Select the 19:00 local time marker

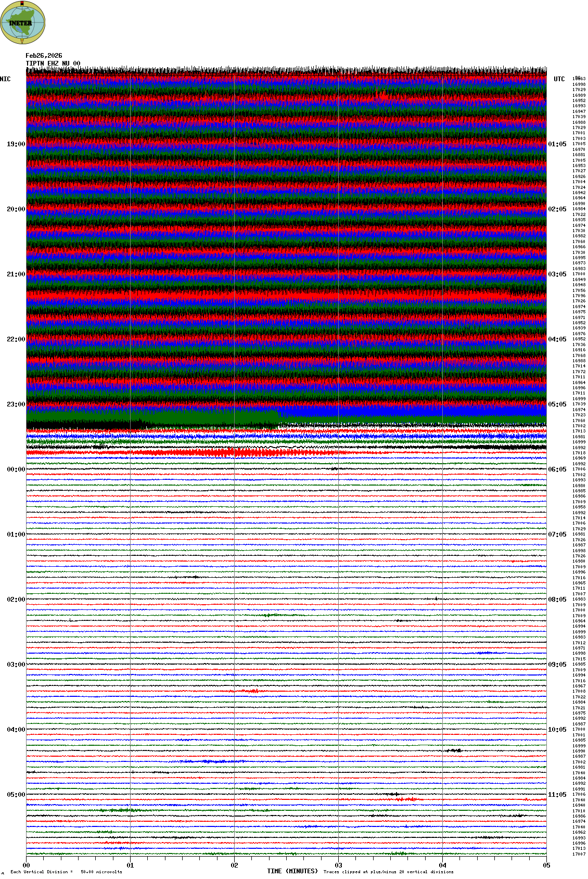pyautogui.click(x=16, y=144)
